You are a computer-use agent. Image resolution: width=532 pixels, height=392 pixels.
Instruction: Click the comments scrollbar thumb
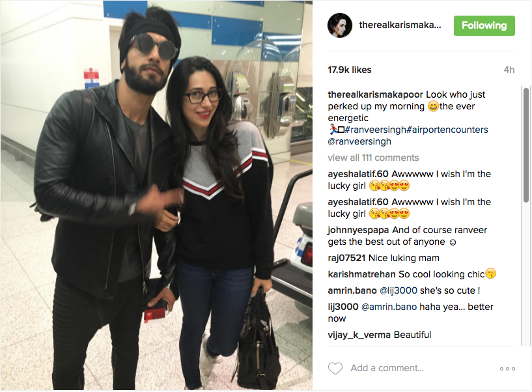click(x=526, y=145)
